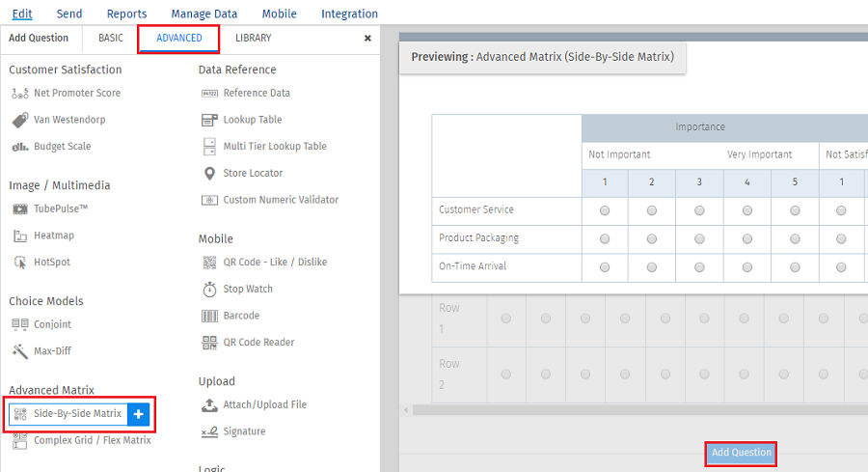Select importance 1 for Customer Service
Screen dimensions: 868x472
click(605, 210)
